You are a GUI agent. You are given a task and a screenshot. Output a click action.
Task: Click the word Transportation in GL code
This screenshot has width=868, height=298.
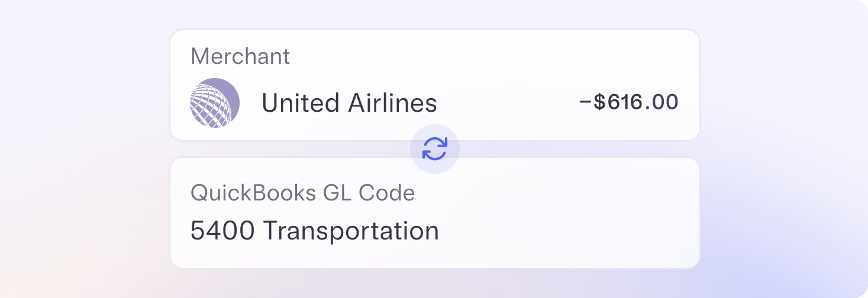point(351,231)
